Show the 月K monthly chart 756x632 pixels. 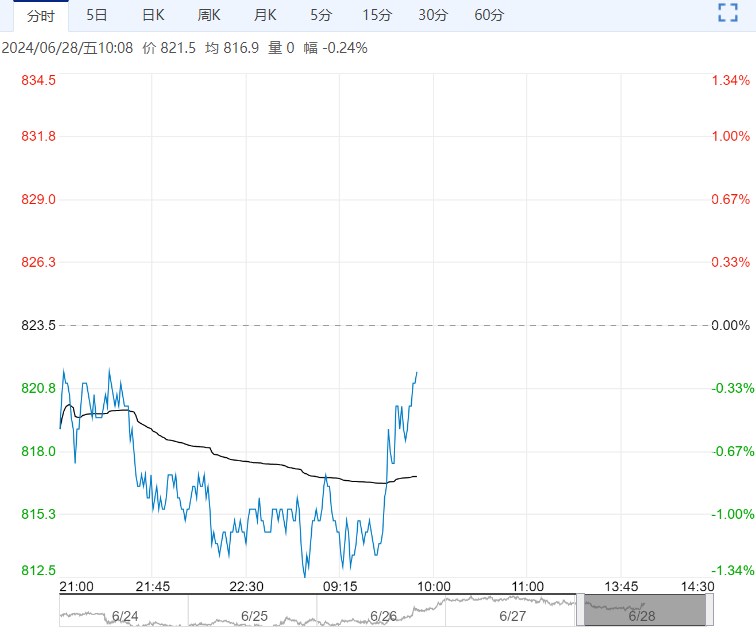(265, 15)
